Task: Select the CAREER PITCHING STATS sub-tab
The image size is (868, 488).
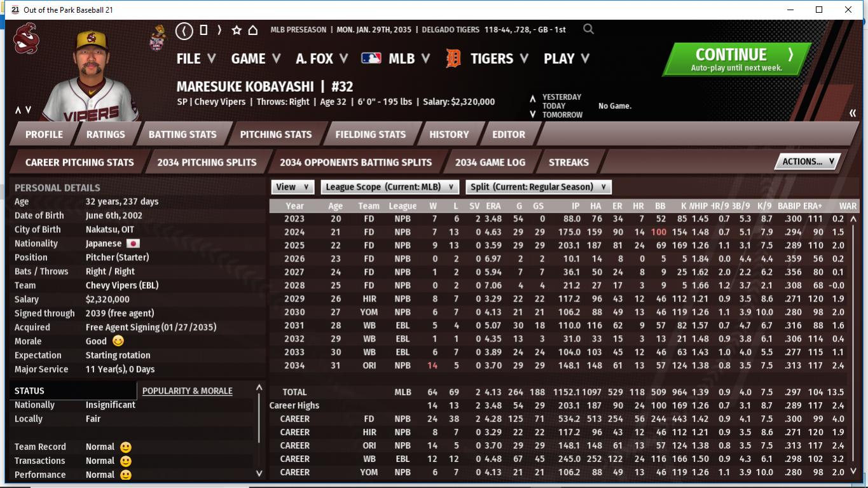Action: [x=79, y=162]
